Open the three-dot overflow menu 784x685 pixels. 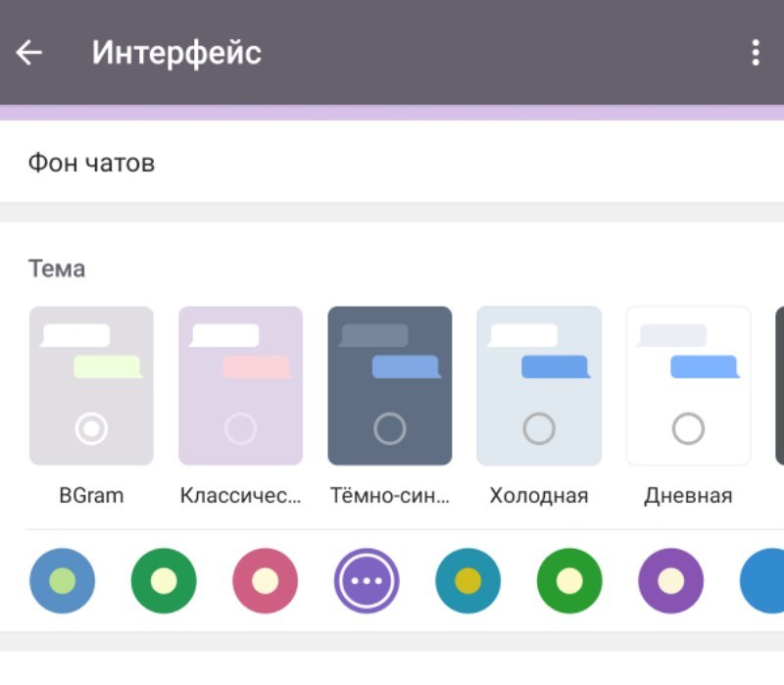[x=756, y=53]
